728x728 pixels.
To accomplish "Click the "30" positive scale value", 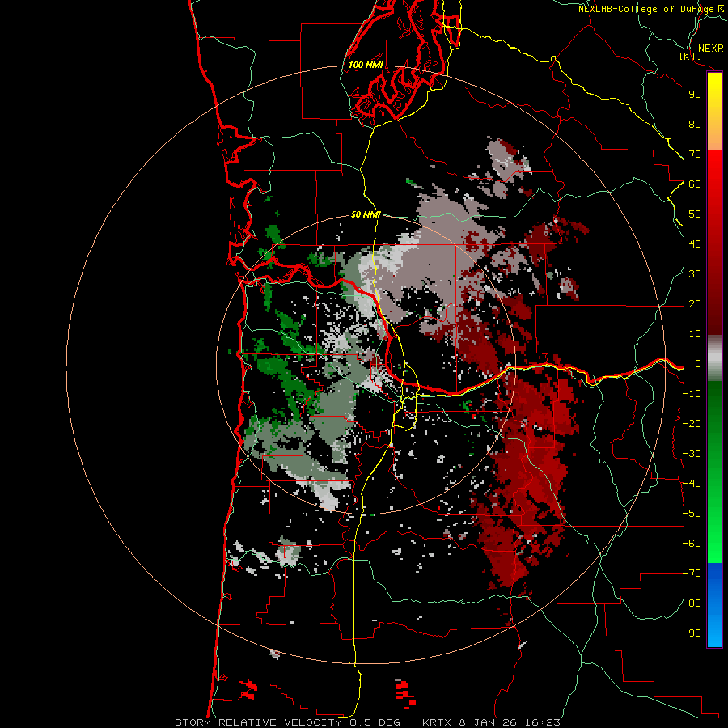I will 695,274.
